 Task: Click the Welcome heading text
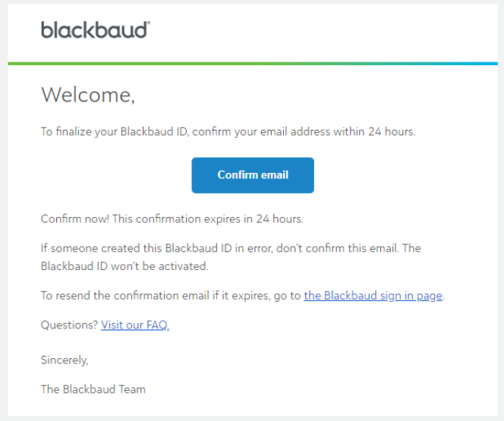pos(88,95)
